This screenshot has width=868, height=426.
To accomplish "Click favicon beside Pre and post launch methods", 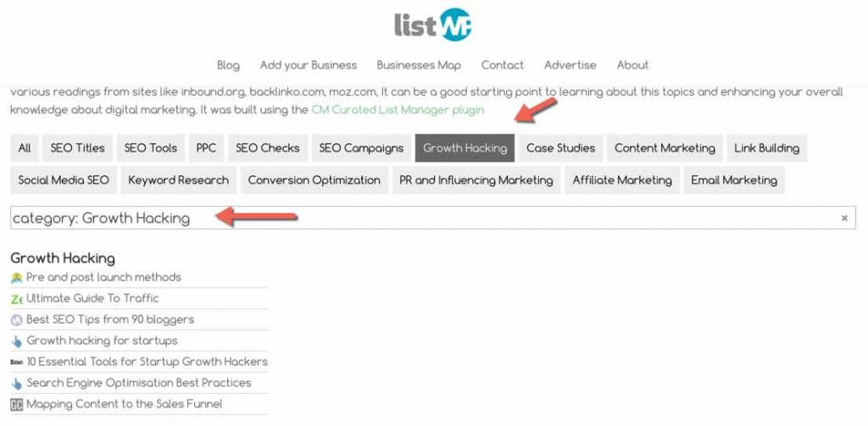I will point(17,278).
